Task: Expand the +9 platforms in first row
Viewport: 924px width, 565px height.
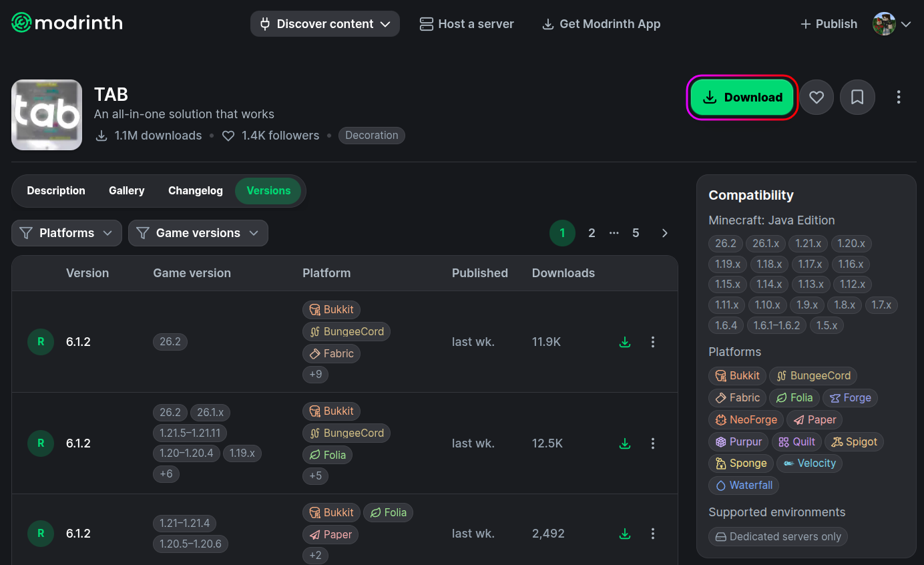Action: 316,375
